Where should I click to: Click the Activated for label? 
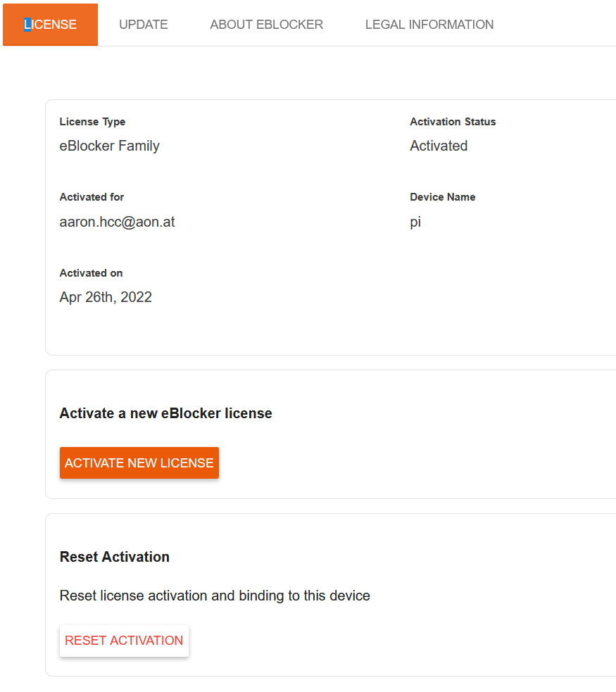coord(92,197)
